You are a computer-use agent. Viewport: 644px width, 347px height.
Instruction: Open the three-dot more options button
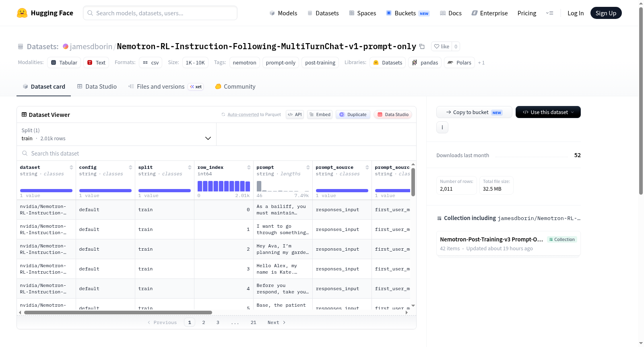click(x=442, y=127)
